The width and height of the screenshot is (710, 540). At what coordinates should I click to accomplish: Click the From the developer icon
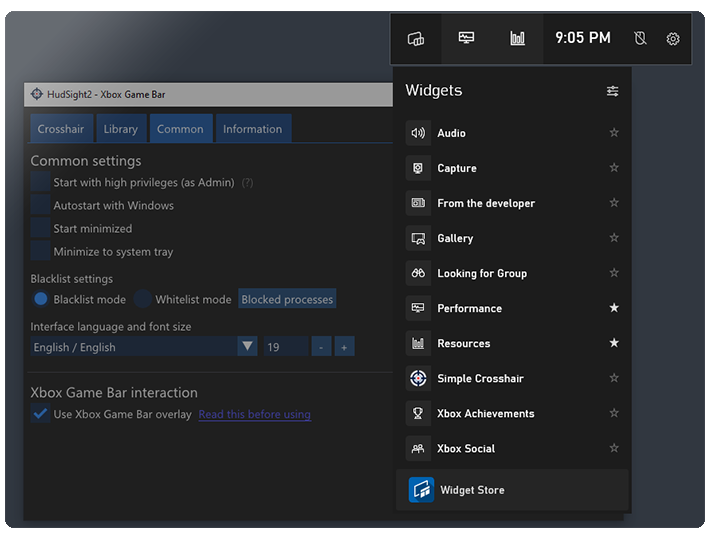pos(418,203)
